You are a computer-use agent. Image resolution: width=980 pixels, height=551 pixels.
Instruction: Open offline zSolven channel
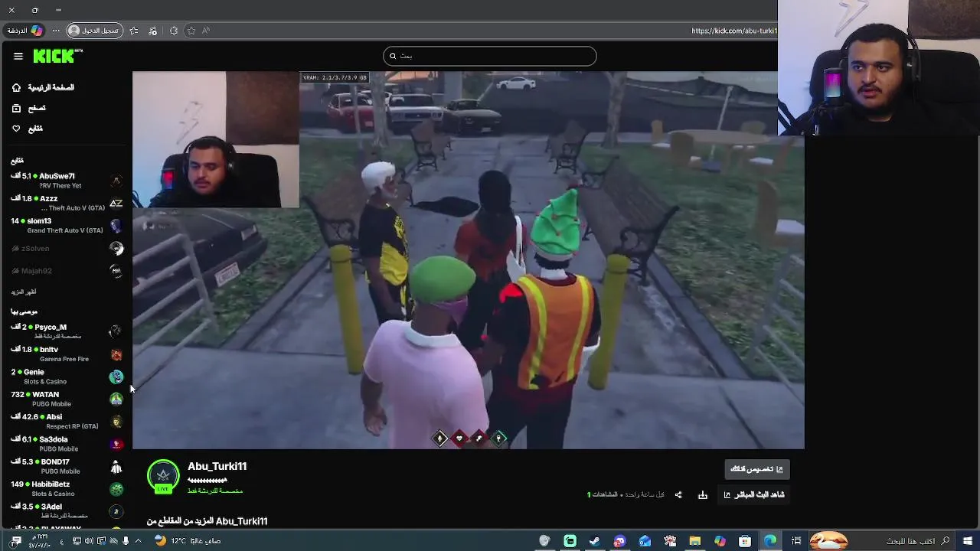pyautogui.click(x=67, y=248)
